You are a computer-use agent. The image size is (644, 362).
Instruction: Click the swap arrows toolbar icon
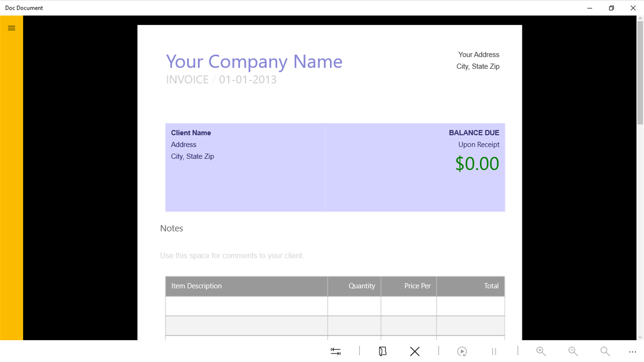coord(335,351)
